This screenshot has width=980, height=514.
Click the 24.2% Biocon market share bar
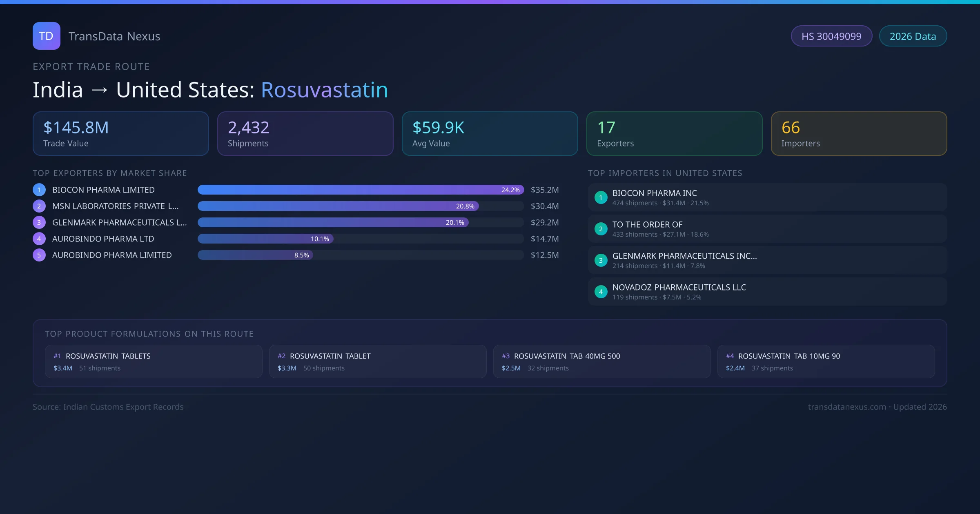pos(360,190)
